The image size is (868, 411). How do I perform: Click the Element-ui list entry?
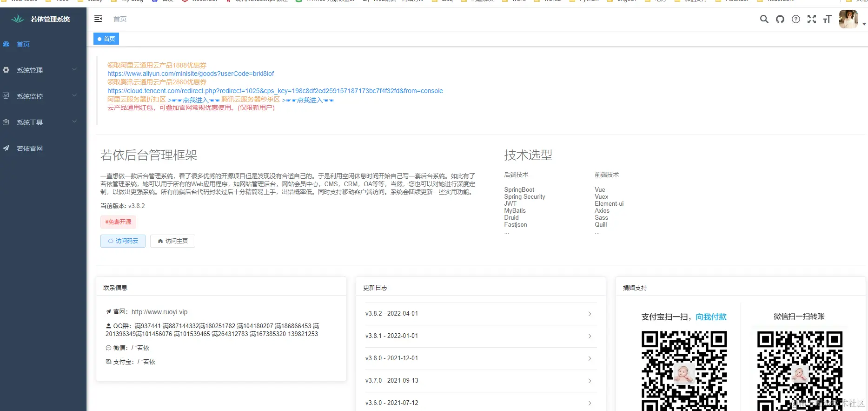[x=609, y=203]
